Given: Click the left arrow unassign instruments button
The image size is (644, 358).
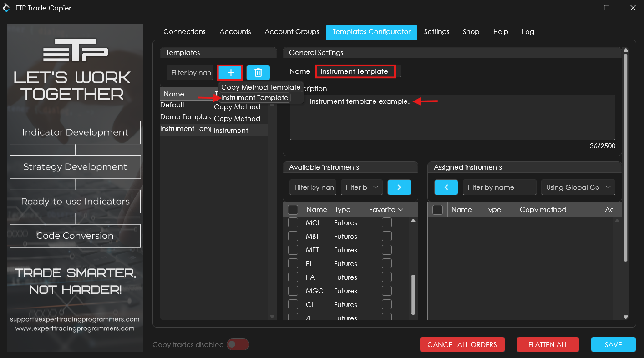Looking at the screenshot, I should coord(446,187).
